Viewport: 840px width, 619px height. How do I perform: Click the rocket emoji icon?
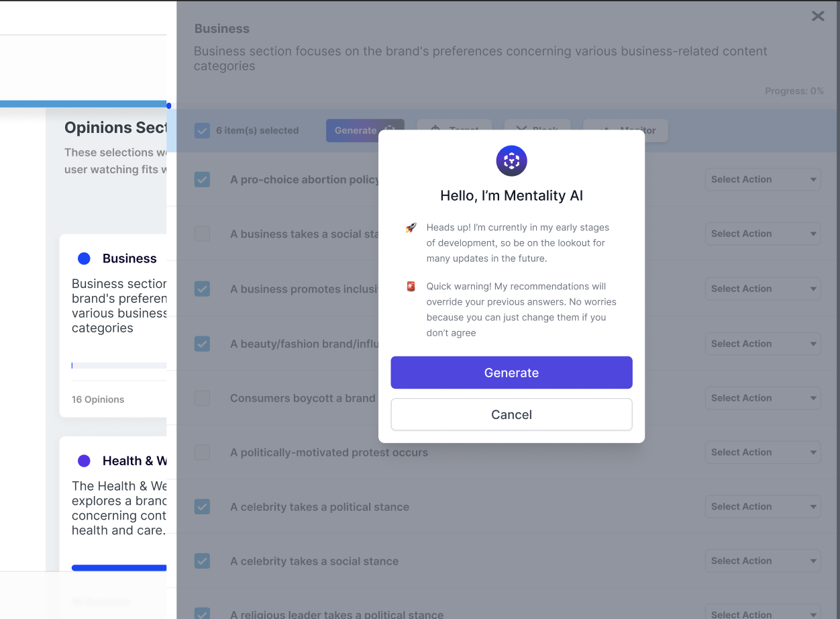click(x=411, y=228)
